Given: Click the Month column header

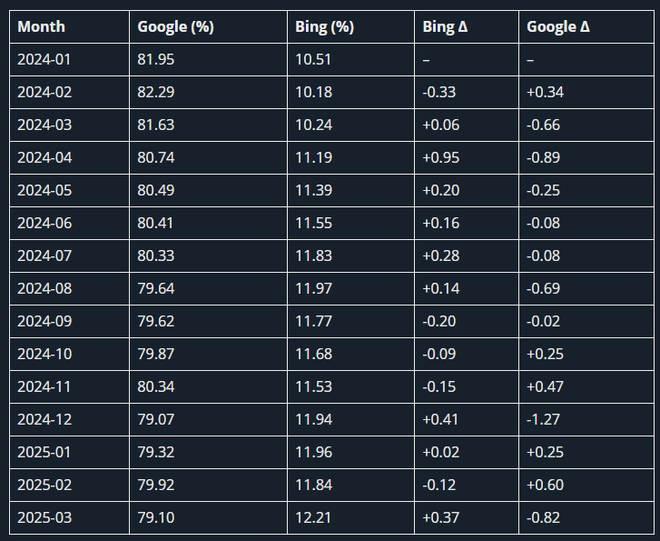Looking at the screenshot, I should [x=69, y=27].
